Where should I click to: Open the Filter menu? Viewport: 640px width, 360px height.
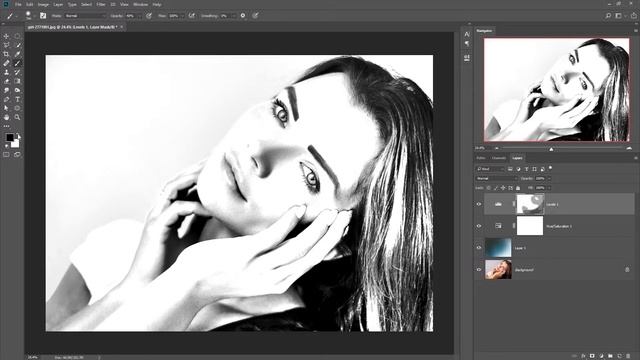pos(101,4)
